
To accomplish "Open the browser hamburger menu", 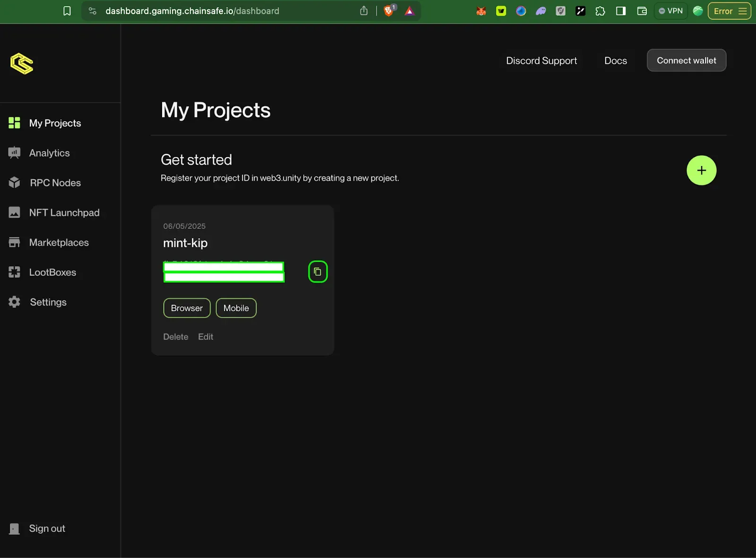I will tap(743, 11).
